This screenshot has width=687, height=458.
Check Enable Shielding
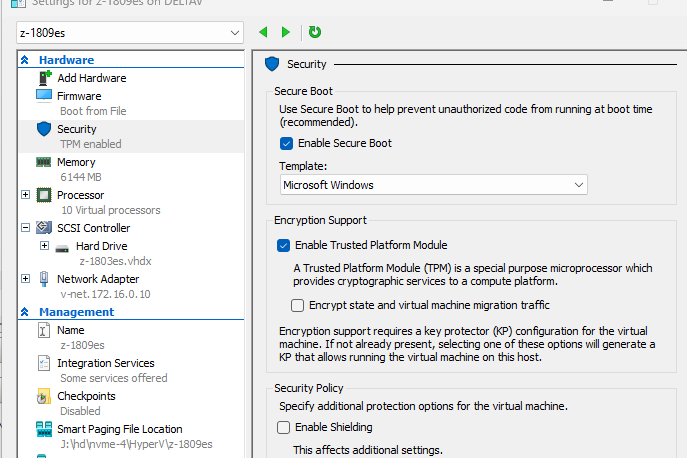[283, 427]
